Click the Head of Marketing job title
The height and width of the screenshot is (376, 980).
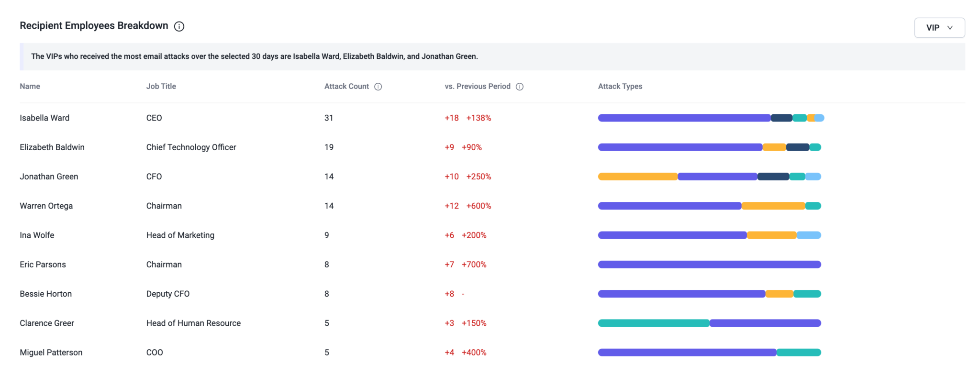pyautogui.click(x=180, y=235)
